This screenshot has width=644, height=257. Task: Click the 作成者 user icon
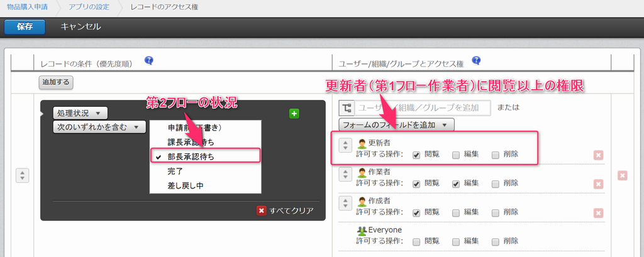(362, 202)
